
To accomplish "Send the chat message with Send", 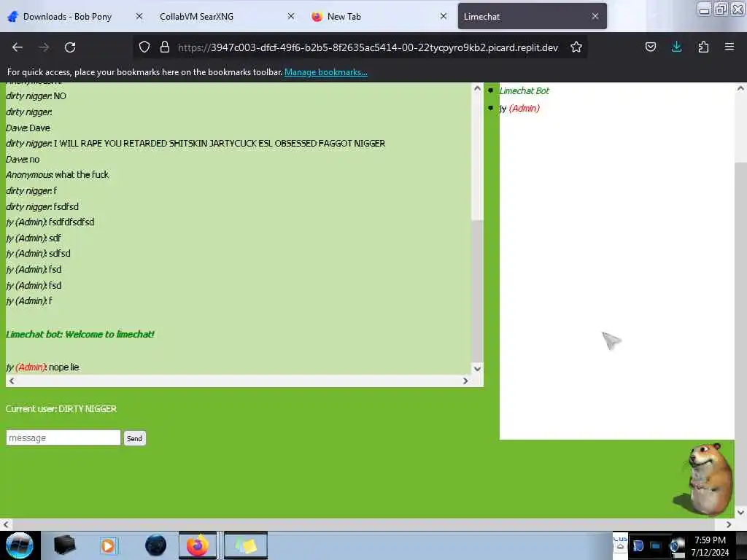I will (x=134, y=438).
